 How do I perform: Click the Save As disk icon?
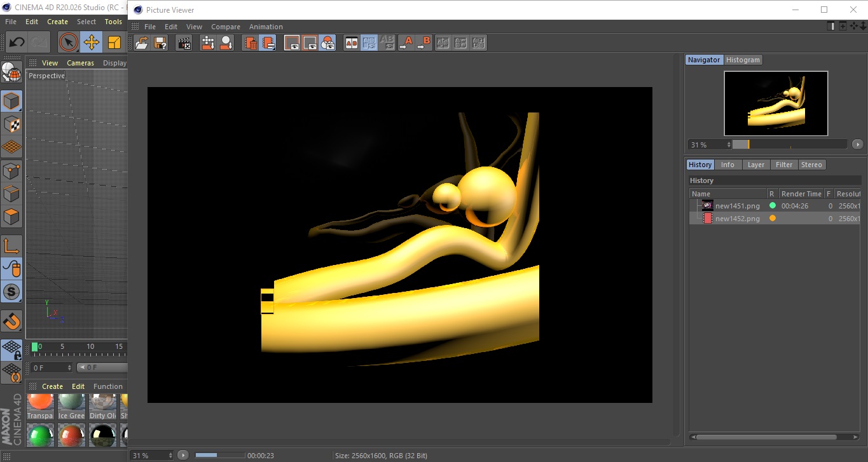coord(160,43)
